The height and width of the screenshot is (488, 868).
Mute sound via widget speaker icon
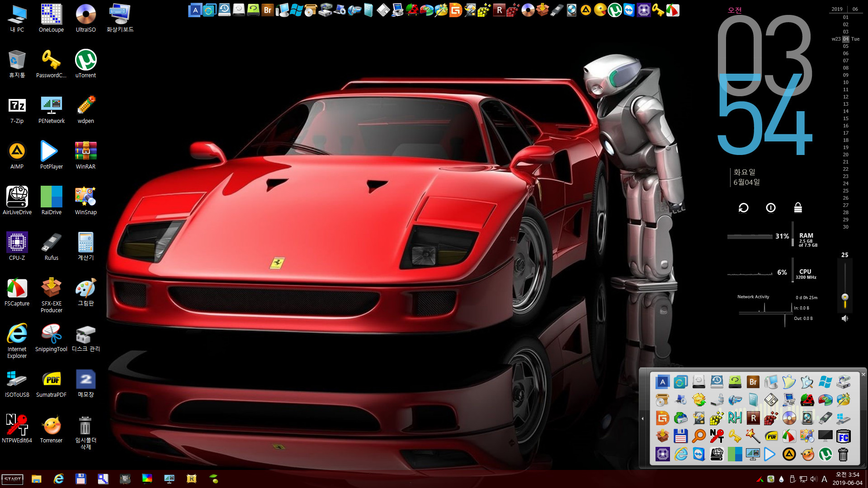coord(844,319)
